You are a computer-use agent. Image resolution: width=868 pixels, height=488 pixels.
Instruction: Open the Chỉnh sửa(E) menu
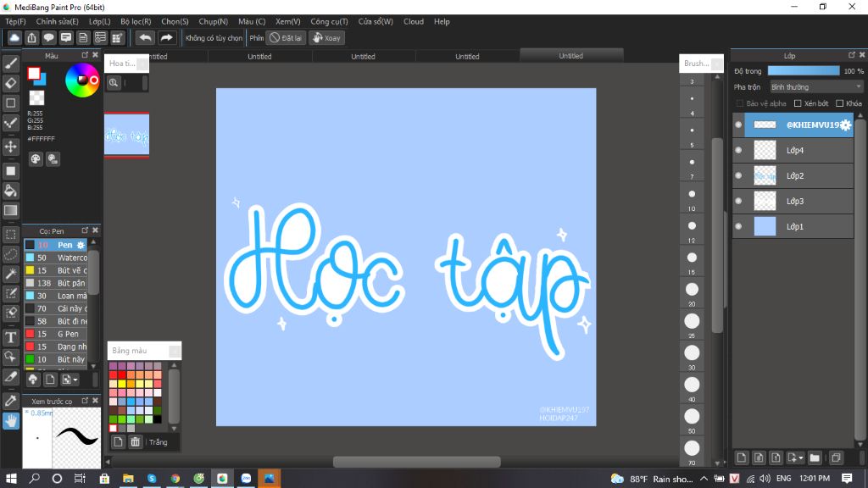click(57, 21)
